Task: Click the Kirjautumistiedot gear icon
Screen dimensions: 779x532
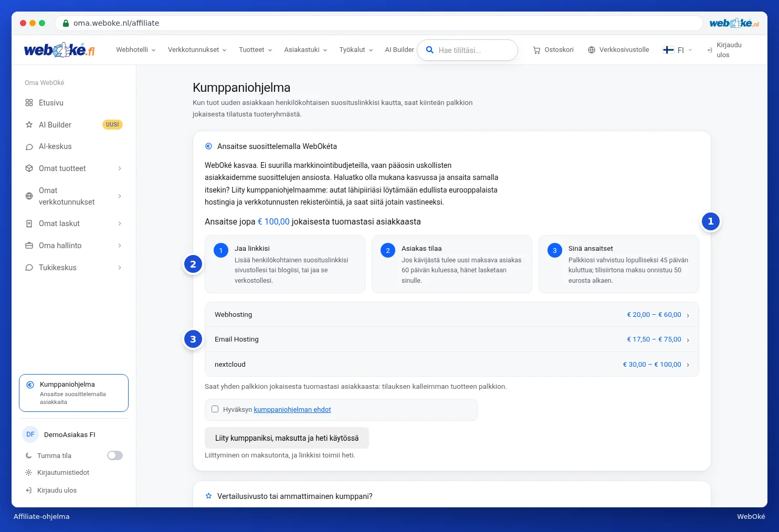Action: (x=28, y=473)
